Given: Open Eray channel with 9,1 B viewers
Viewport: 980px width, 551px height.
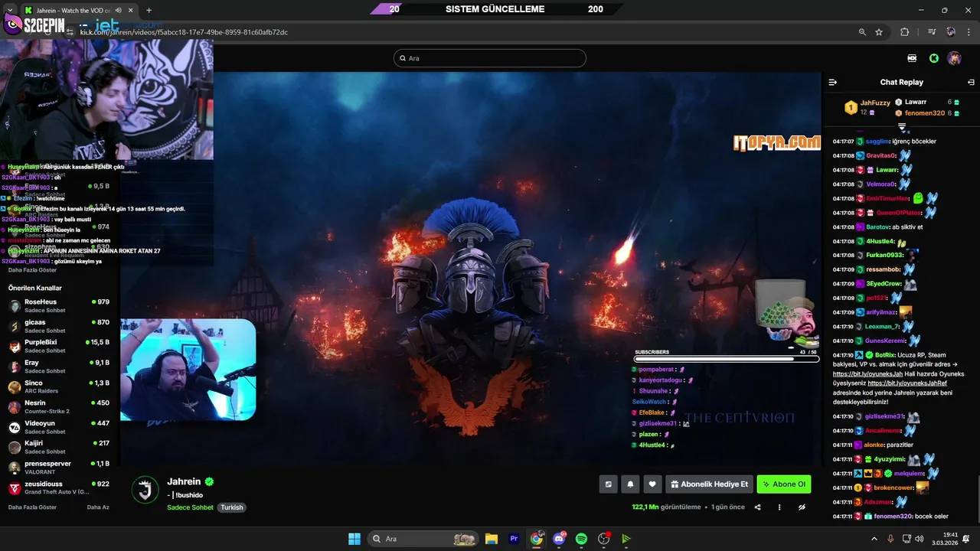Looking at the screenshot, I should (60, 367).
